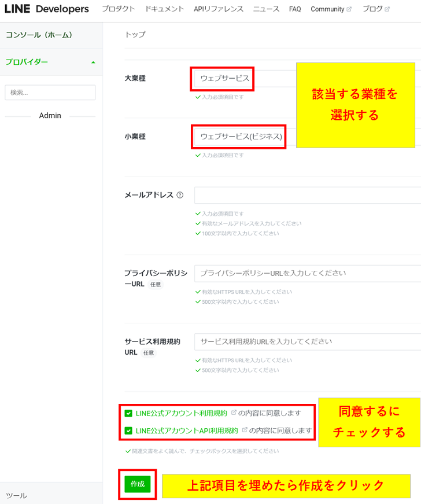The image size is (421, 504).
Task: Click the ブログ external-link icon
Action: coord(387,9)
